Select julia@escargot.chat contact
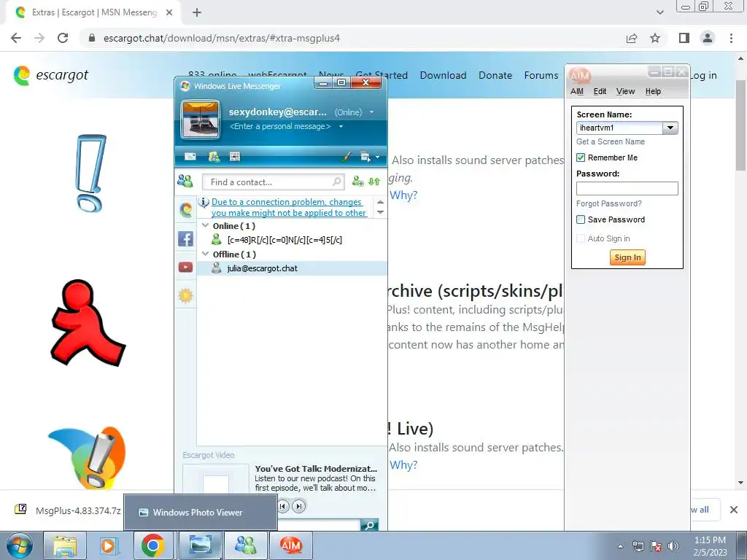 pos(292,268)
